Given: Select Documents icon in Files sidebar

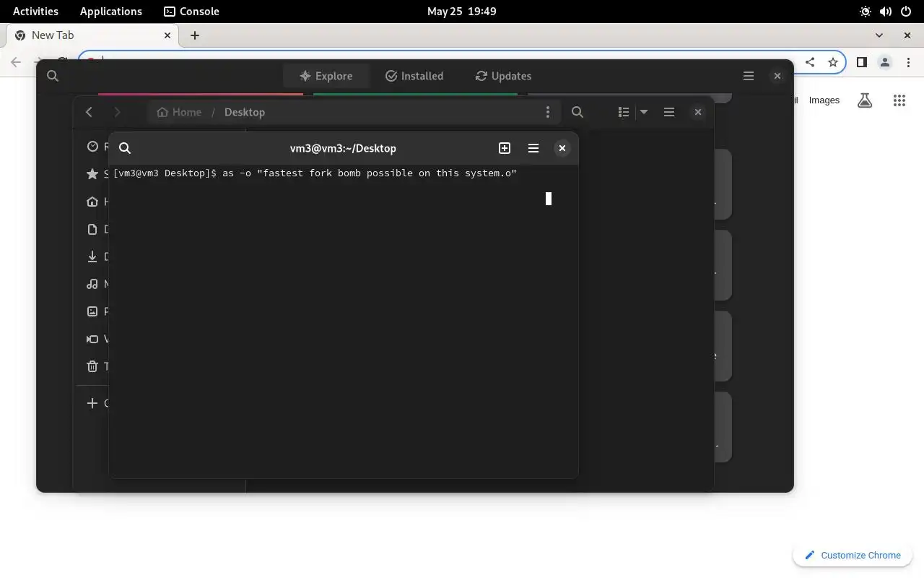Looking at the screenshot, I should pos(92,229).
